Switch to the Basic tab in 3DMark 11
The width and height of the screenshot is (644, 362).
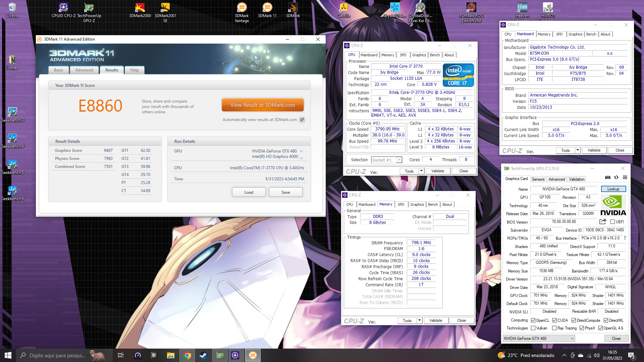point(59,70)
